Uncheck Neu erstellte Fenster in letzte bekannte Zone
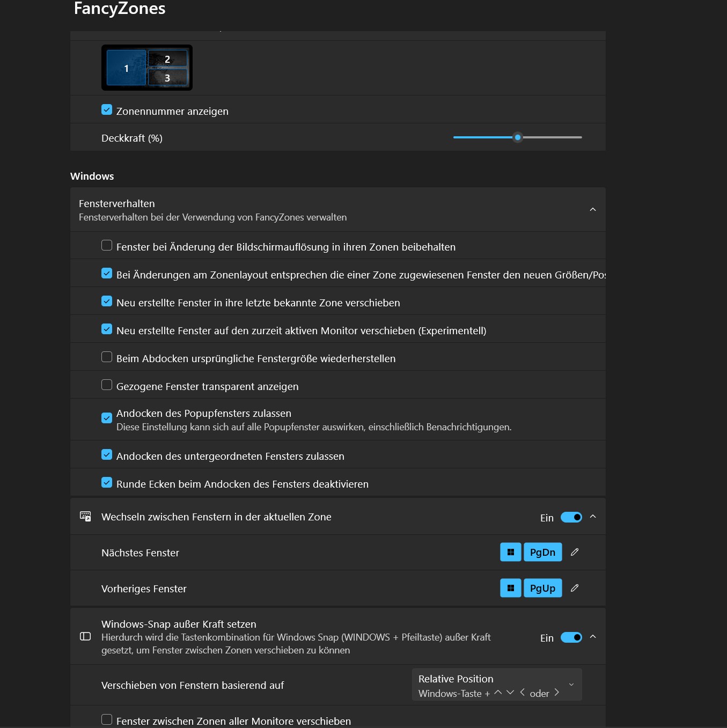727x728 pixels. click(x=107, y=301)
